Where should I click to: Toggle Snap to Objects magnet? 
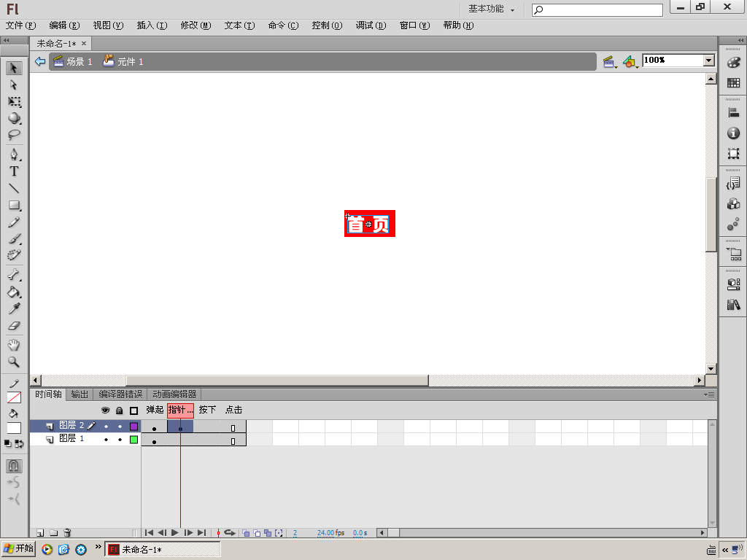[x=14, y=466]
